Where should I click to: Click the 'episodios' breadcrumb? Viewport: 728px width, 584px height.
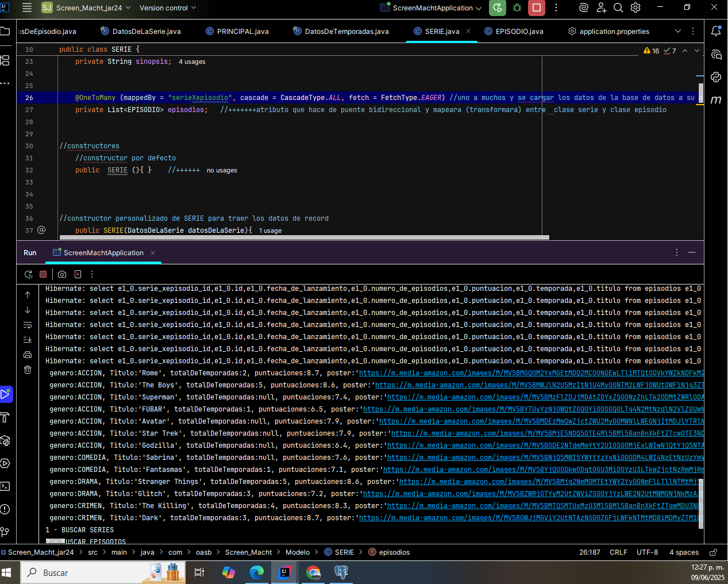[389, 552]
